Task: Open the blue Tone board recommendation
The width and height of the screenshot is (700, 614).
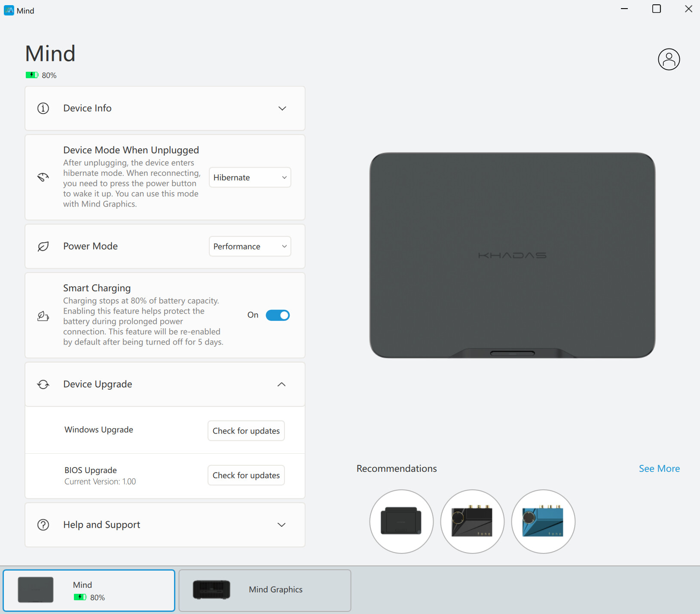Action: pos(543,522)
